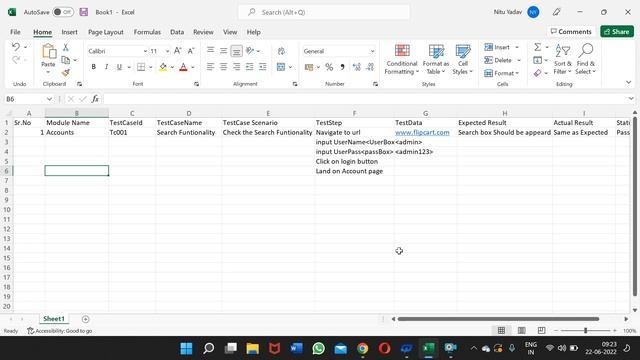The height and width of the screenshot is (360, 640).
Task: Click the formula bar input field
Action: click(365, 99)
